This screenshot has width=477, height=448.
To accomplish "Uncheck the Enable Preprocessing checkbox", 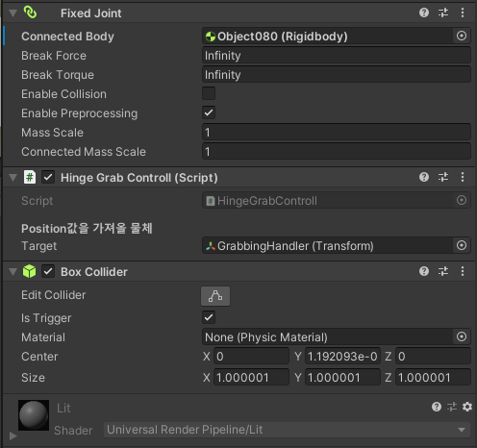I will coord(209,112).
